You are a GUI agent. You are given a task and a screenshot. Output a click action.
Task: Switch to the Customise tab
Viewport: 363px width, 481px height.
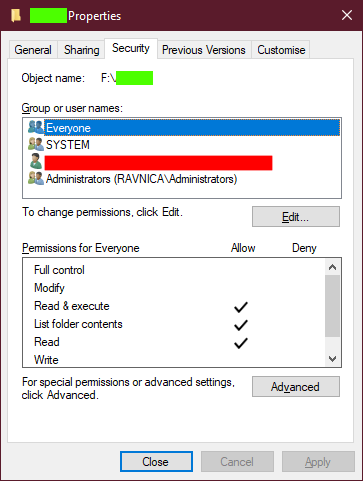tap(281, 50)
